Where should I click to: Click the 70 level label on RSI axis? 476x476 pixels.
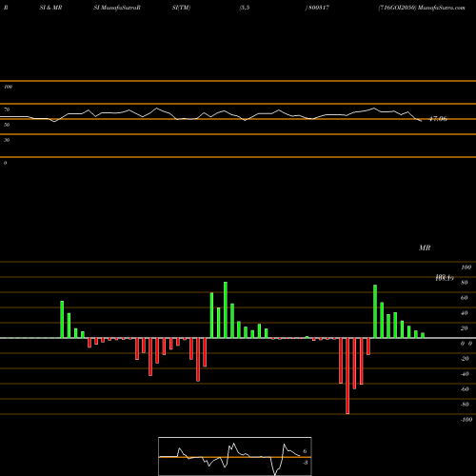point(7,109)
